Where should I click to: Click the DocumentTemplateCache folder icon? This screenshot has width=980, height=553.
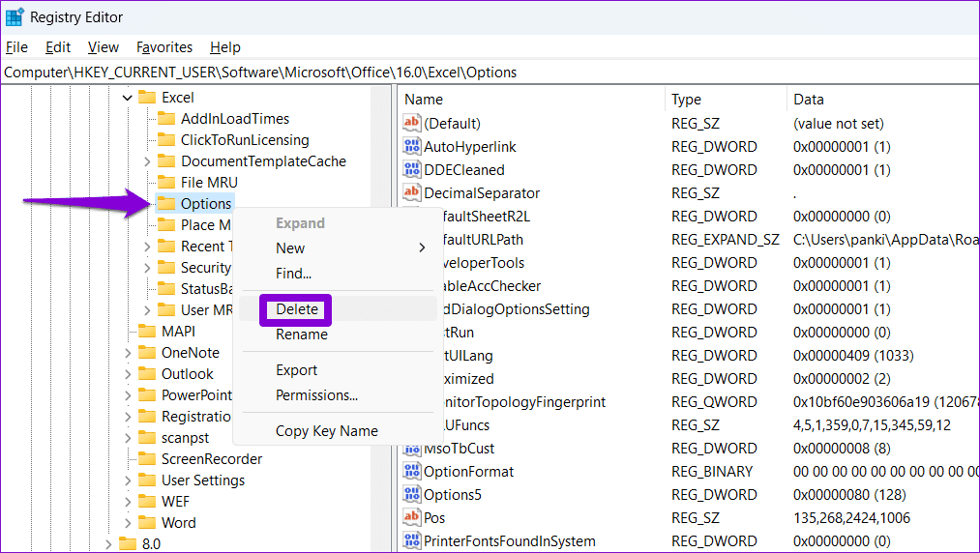coord(166,161)
